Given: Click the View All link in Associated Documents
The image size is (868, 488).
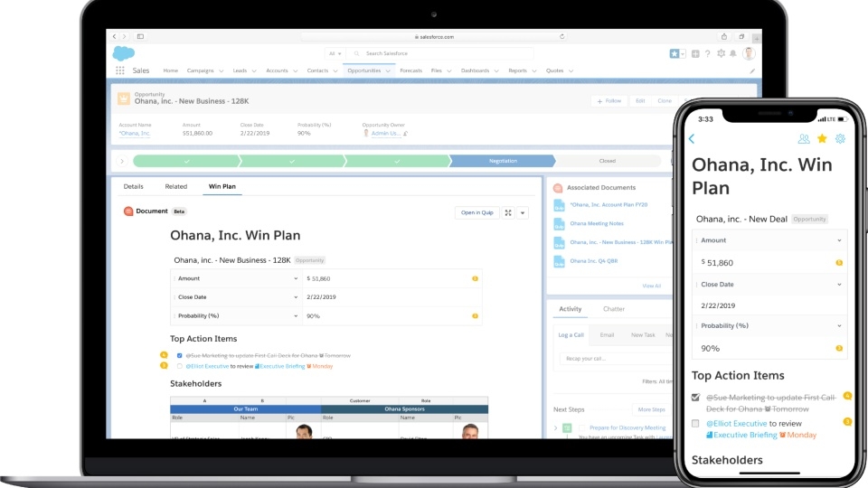Looking at the screenshot, I should pyautogui.click(x=652, y=286).
